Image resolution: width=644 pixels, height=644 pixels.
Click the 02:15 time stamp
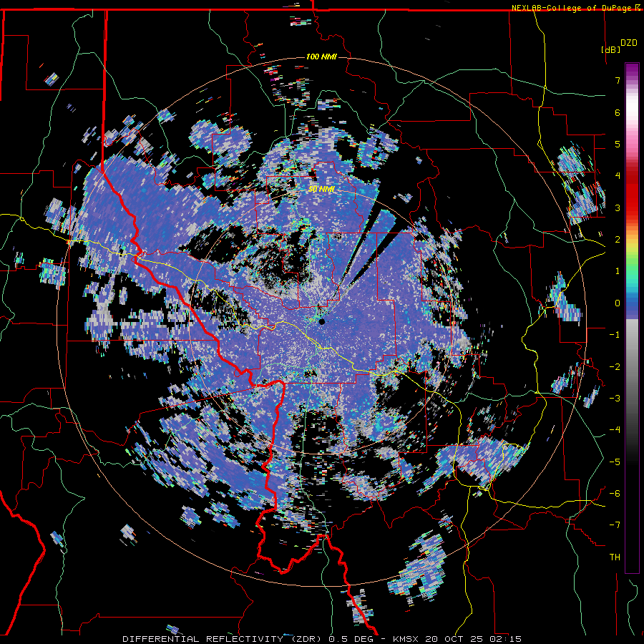pyautogui.click(x=507, y=639)
